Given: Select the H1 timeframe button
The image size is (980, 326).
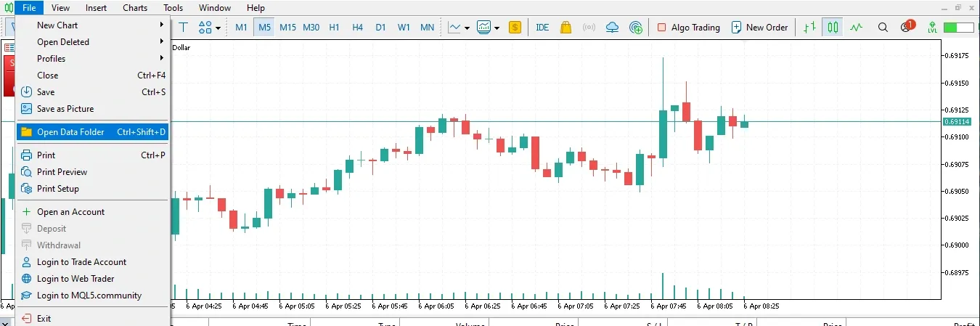Looking at the screenshot, I should (x=334, y=28).
